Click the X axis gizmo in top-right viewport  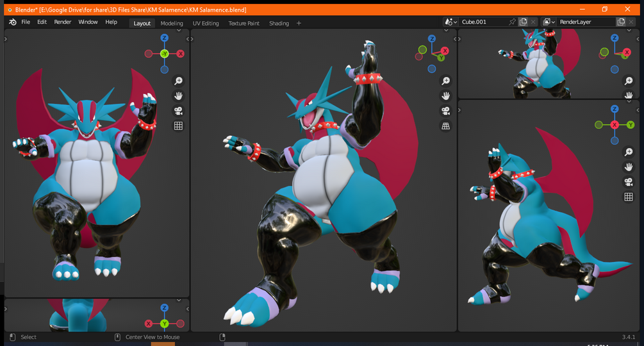[627, 52]
